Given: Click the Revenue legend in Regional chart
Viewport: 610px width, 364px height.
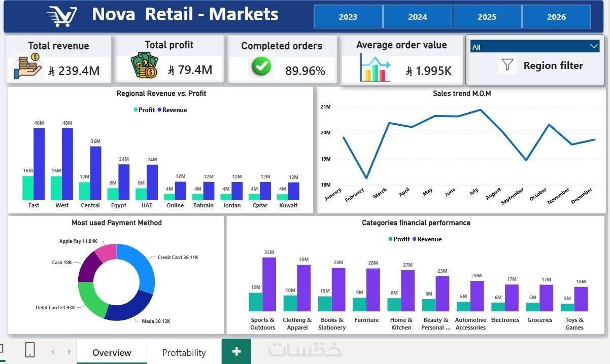Looking at the screenshot, I should point(172,110).
